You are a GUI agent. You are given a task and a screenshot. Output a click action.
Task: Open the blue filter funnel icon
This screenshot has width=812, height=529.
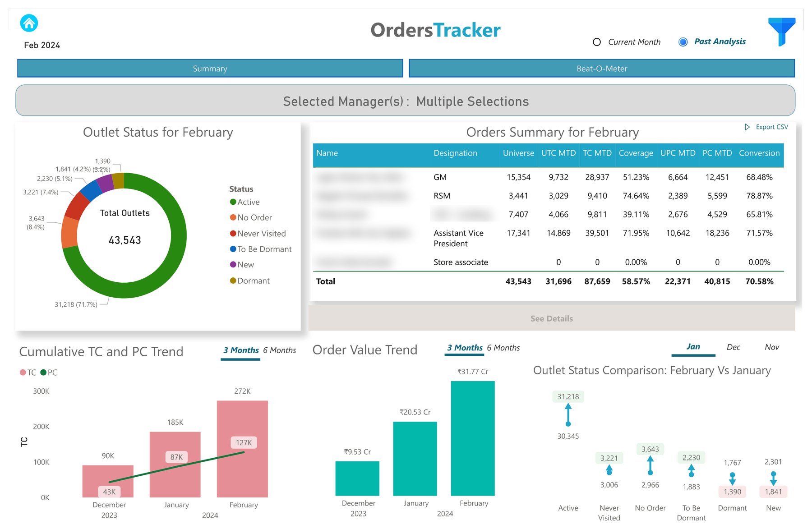coord(782,32)
